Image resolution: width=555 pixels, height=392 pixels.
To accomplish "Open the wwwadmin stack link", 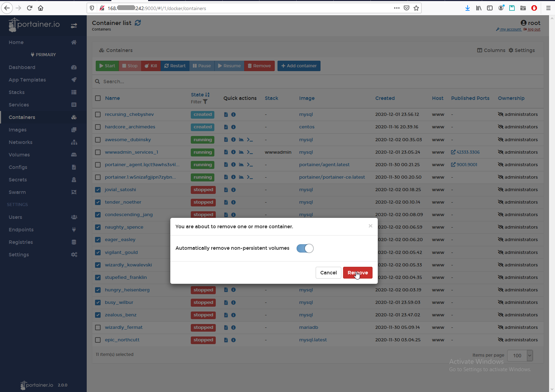I will (x=278, y=152).
